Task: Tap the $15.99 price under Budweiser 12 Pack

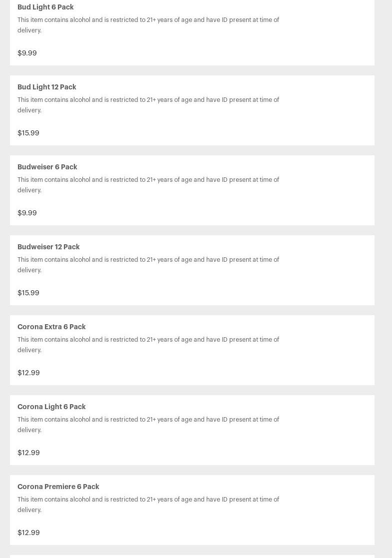Action: (28, 293)
